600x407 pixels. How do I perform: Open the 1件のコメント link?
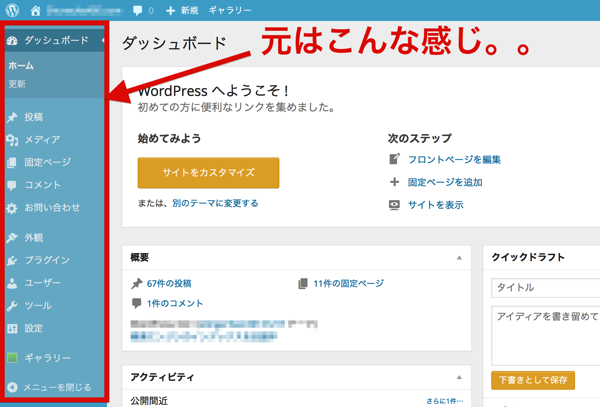pyautogui.click(x=175, y=303)
